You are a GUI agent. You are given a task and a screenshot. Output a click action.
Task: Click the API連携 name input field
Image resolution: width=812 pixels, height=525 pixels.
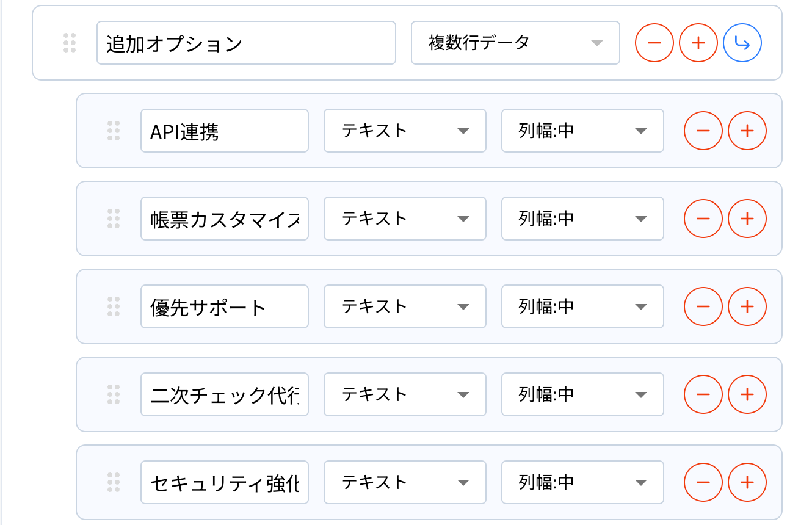tap(224, 131)
